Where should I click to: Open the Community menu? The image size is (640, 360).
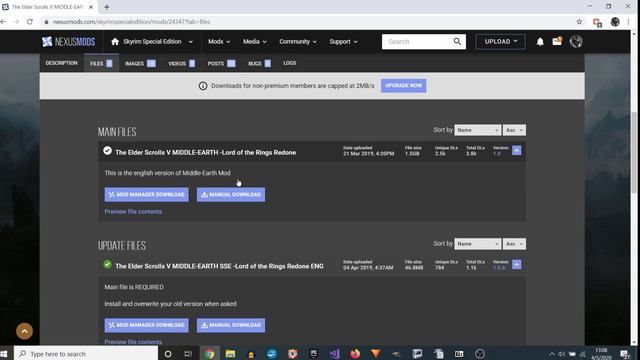298,42
